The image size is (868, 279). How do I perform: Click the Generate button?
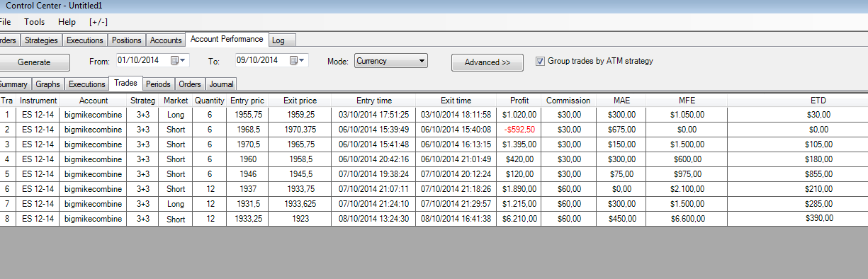(34, 62)
